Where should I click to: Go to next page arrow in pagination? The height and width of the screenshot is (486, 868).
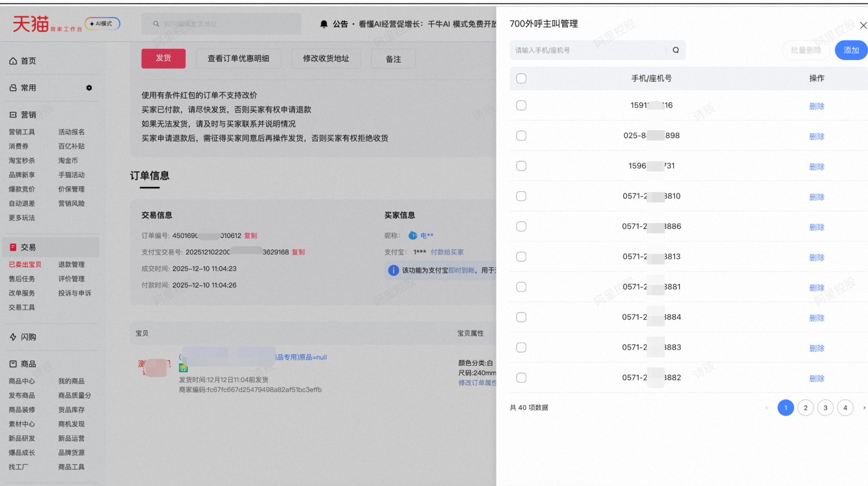(x=864, y=408)
